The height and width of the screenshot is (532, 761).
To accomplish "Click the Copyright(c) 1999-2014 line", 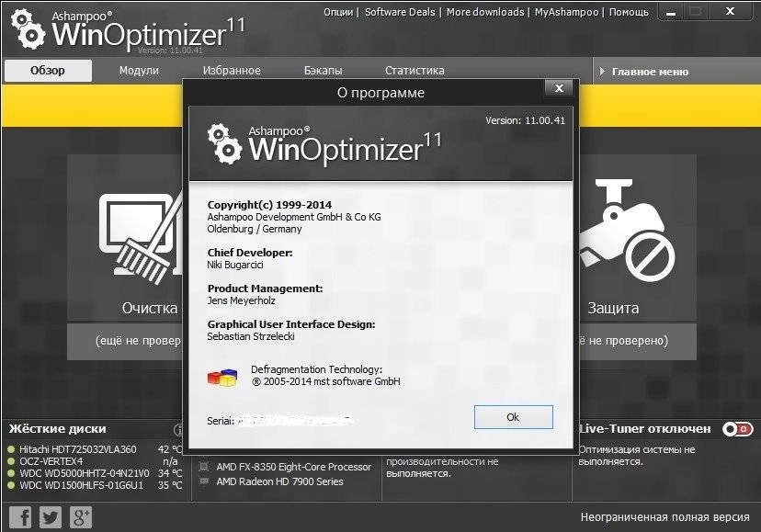I will [269, 205].
